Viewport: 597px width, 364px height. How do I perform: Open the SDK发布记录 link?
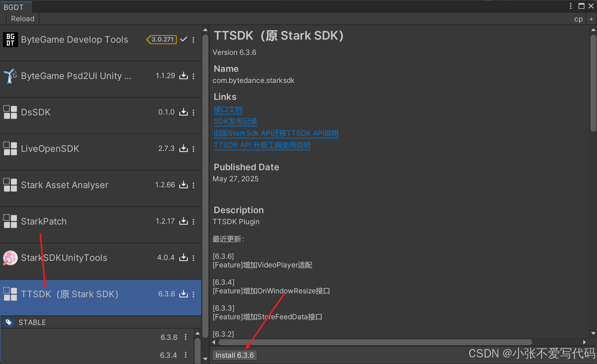coord(235,121)
